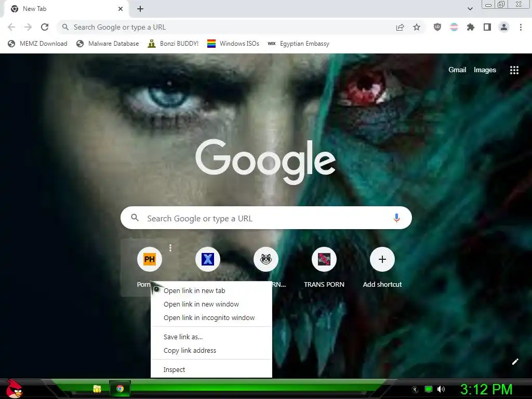Open the network tray icon

point(429,389)
